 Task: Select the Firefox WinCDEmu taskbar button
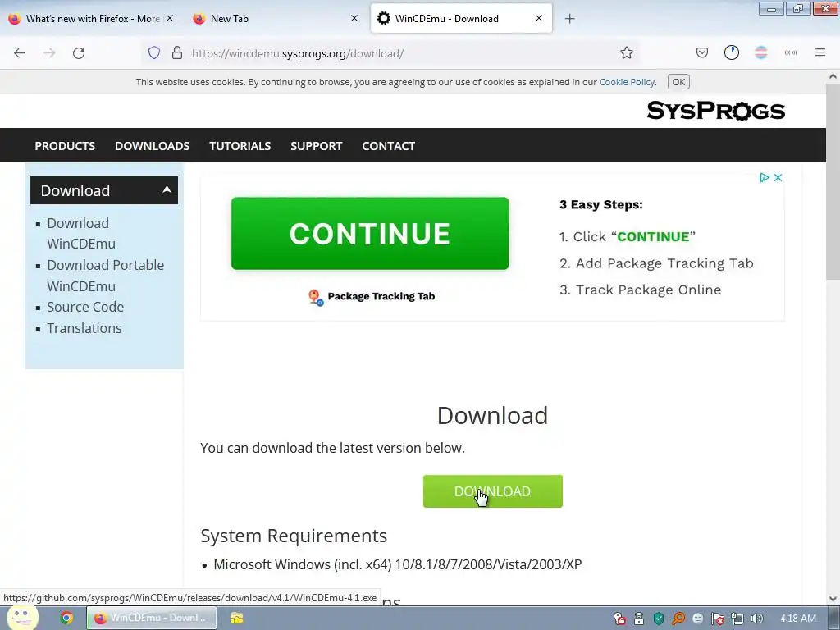152,618
